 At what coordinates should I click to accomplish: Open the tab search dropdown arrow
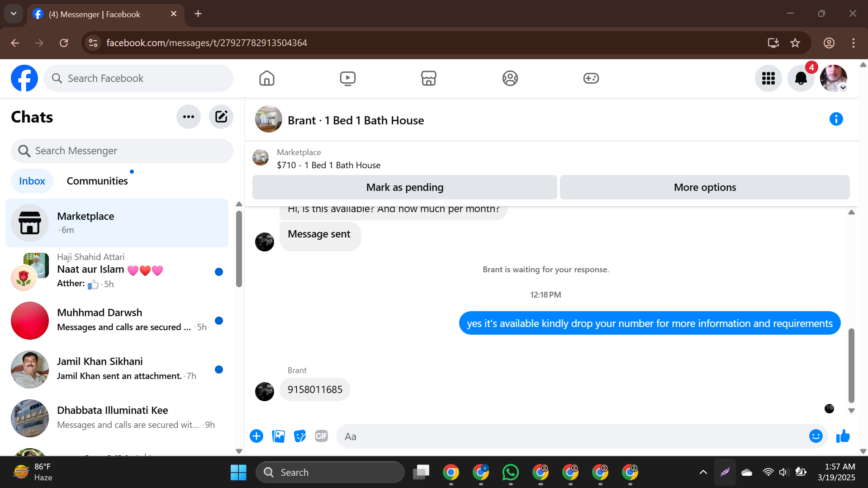[x=14, y=14]
